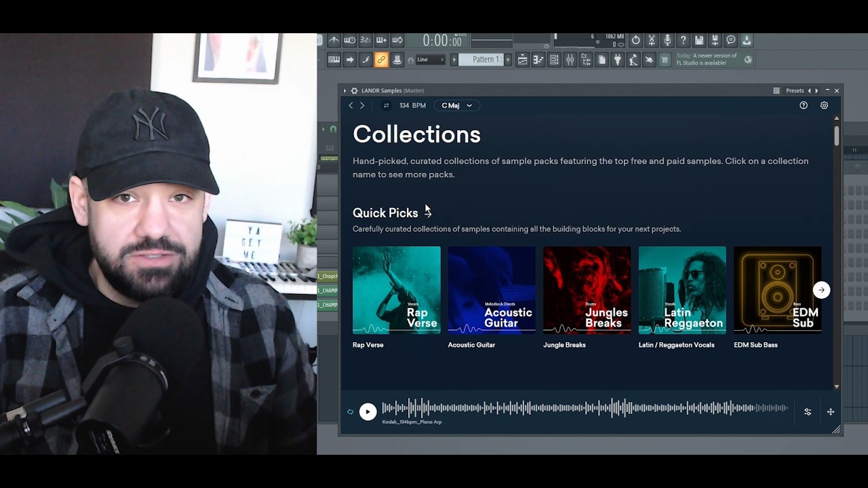Open the Channel rack view
The height and width of the screenshot is (488, 868).
pyautogui.click(x=554, y=60)
